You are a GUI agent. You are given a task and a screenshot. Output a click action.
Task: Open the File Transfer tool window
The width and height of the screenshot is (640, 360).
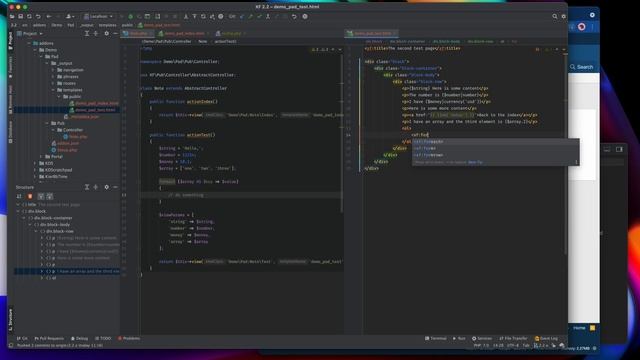(513, 338)
